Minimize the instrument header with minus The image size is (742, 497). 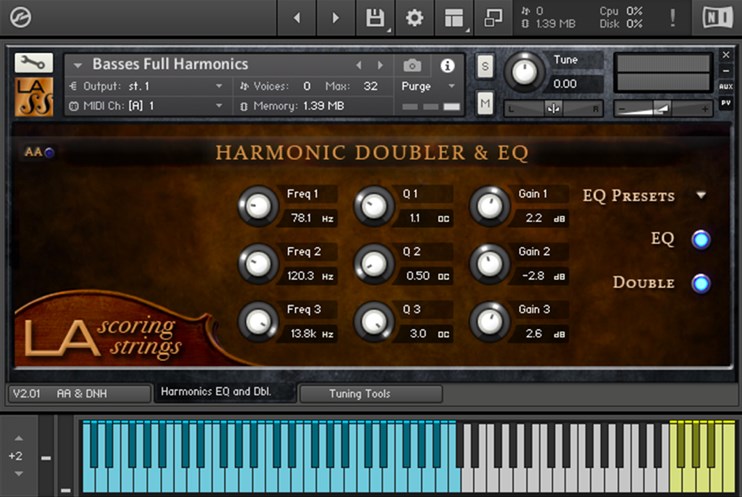pos(726,71)
